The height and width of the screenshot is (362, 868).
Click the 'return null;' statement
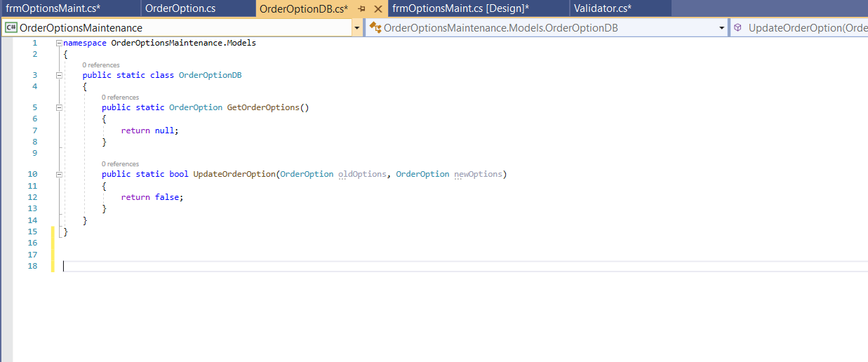click(x=149, y=130)
